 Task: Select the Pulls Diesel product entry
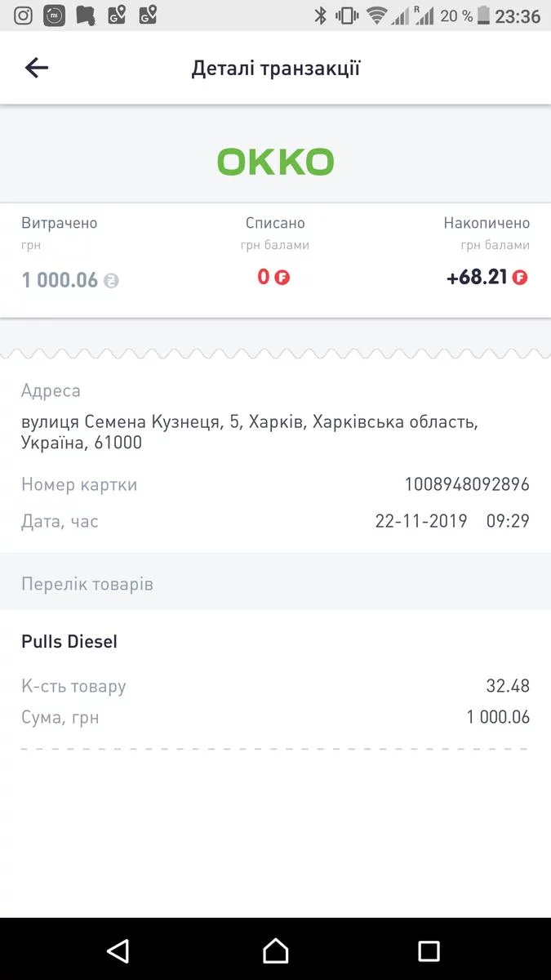pos(69,642)
